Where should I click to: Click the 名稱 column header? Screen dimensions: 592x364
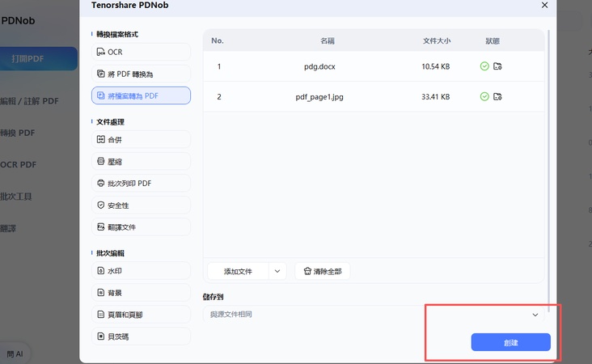tap(328, 40)
